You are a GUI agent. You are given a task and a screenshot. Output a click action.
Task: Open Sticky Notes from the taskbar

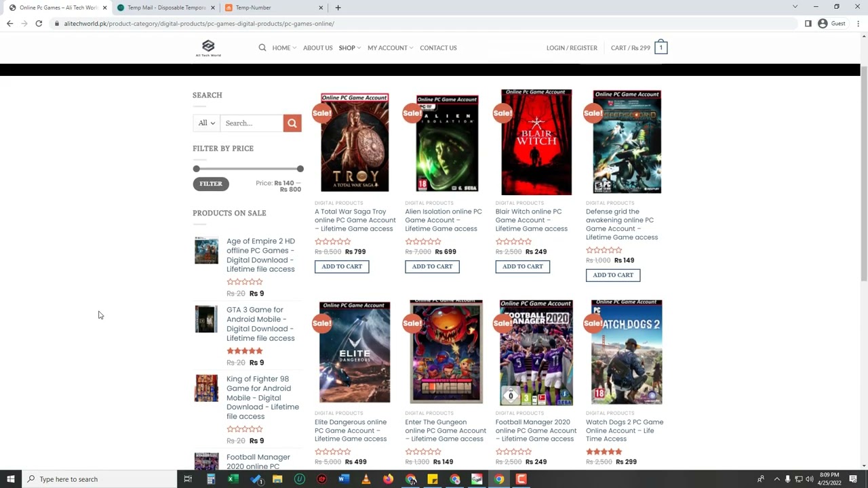click(433, 479)
